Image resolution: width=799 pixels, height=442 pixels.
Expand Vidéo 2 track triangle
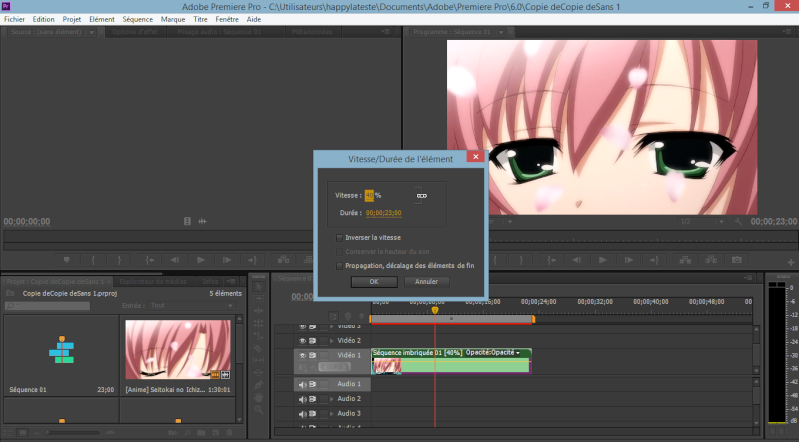pyautogui.click(x=332, y=341)
